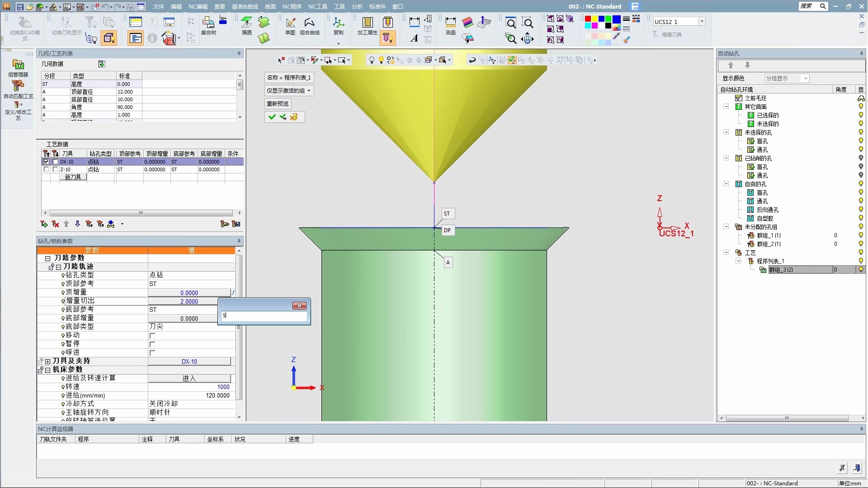
Task: Enable the 暂停 pause checkbox
Action: pos(152,344)
